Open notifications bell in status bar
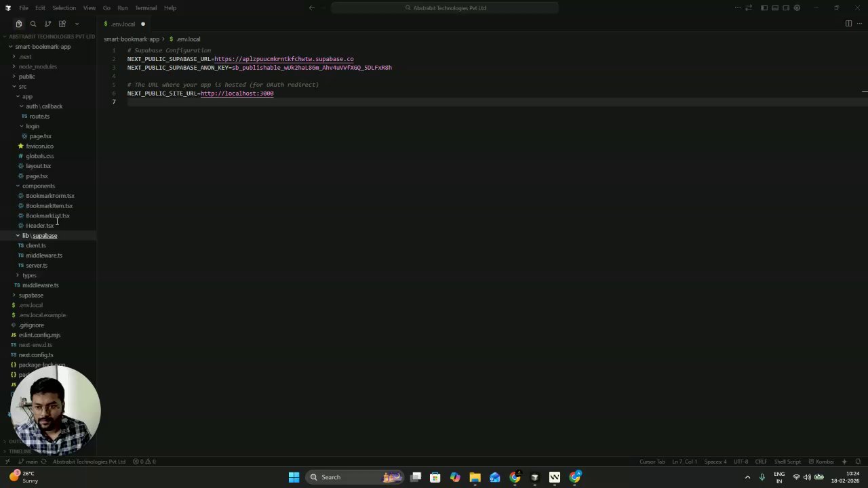This screenshot has height=488, width=868. click(858, 462)
